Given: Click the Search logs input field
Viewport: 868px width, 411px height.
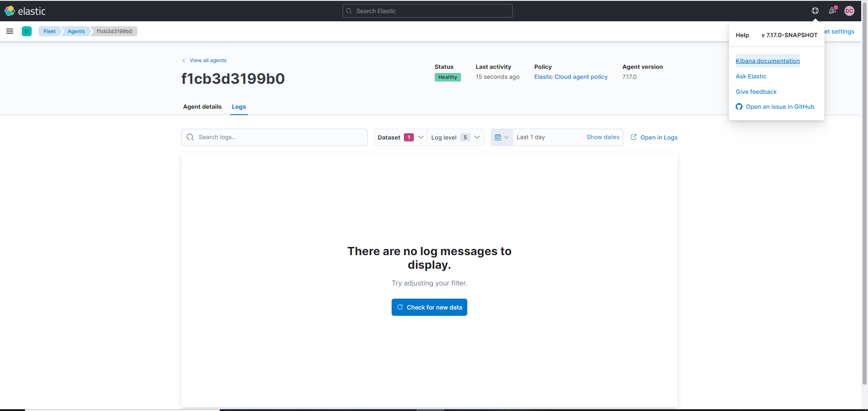Looking at the screenshot, I should [274, 137].
